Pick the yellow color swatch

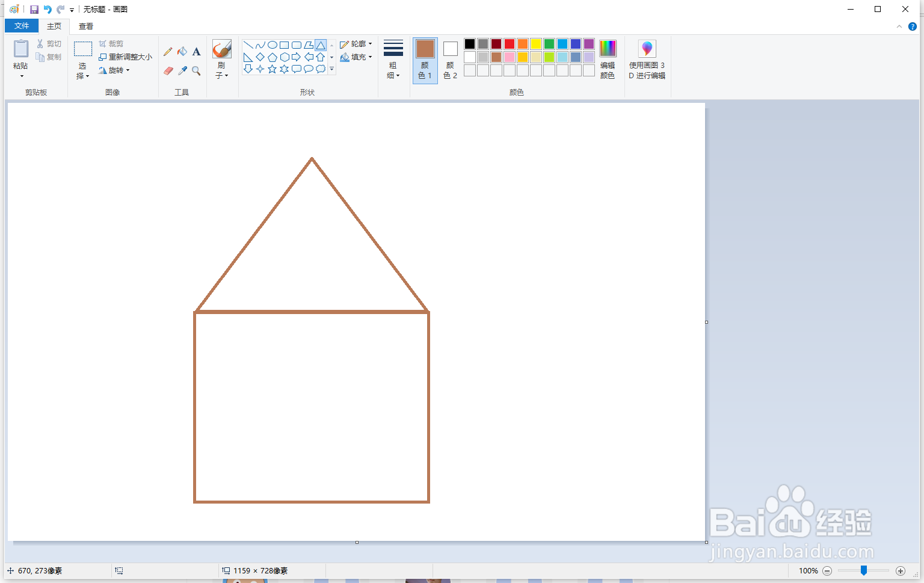tap(536, 44)
